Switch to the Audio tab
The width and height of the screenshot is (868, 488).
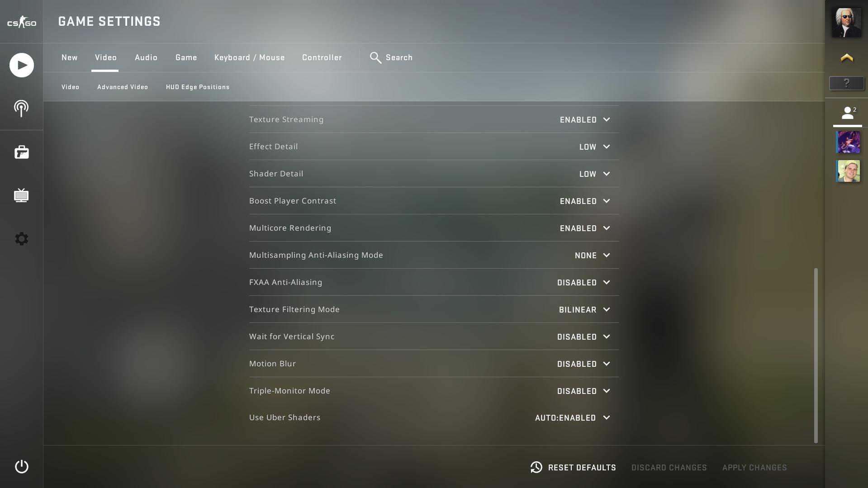(146, 57)
